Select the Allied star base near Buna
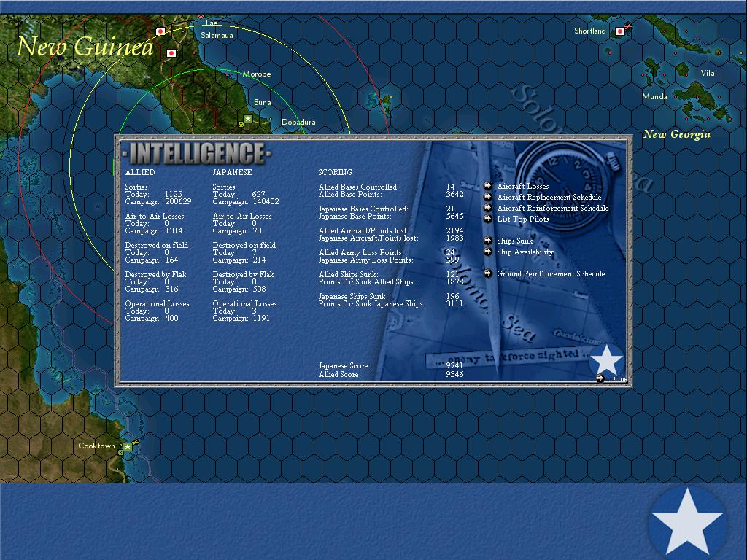The image size is (747, 560). pos(248,119)
